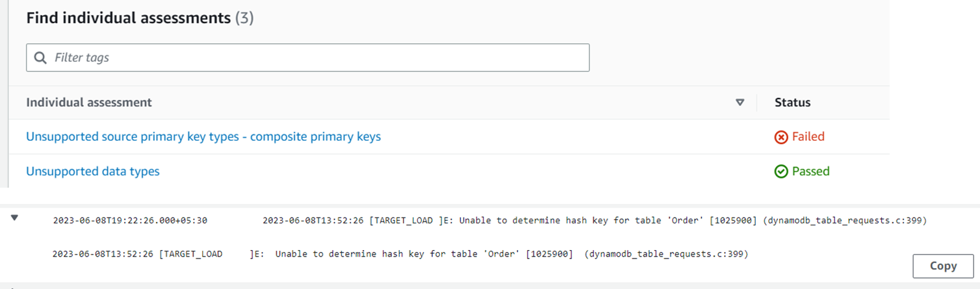980x289 pixels.
Task: Click dynamodb_table_requests.c:399 in the expanded log line
Action: pos(666,254)
